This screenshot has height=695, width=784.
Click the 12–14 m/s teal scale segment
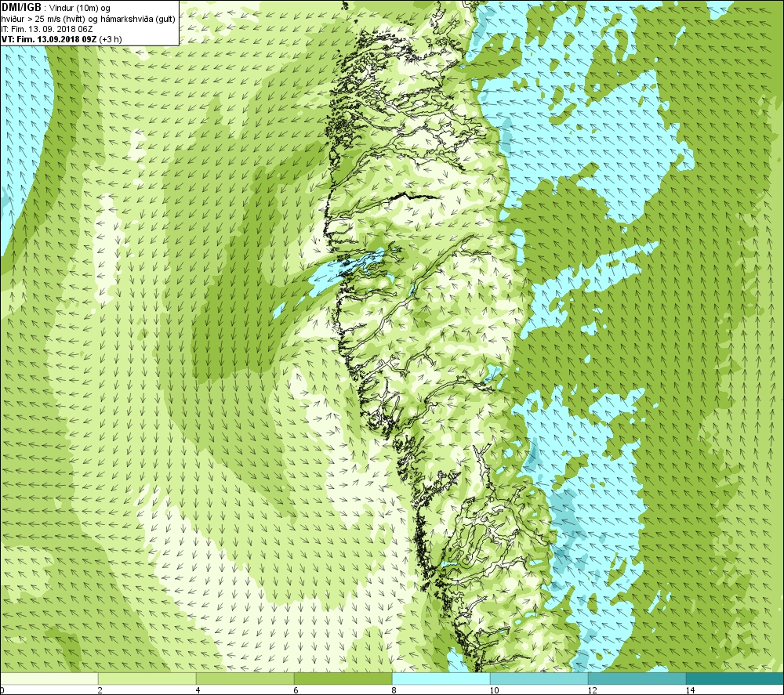click(637, 679)
